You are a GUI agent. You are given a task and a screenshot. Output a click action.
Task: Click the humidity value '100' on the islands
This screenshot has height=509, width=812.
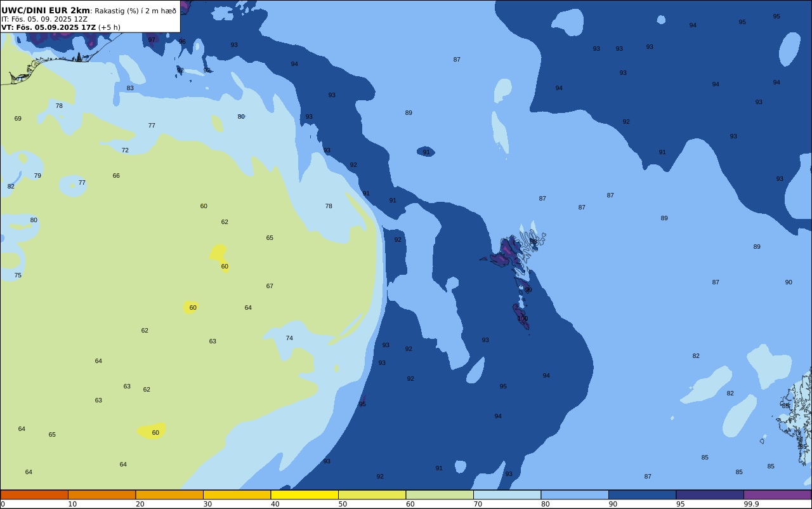click(522, 319)
